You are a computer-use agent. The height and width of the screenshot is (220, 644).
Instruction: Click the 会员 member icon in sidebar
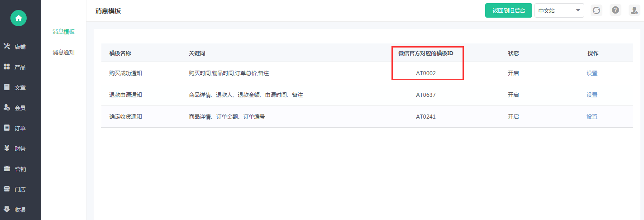[7, 107]
